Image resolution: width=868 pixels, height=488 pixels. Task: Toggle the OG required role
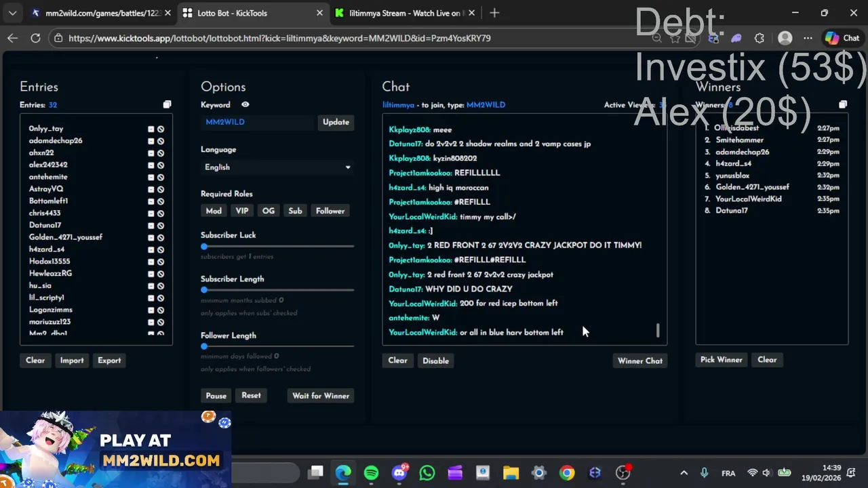[269, 211]
